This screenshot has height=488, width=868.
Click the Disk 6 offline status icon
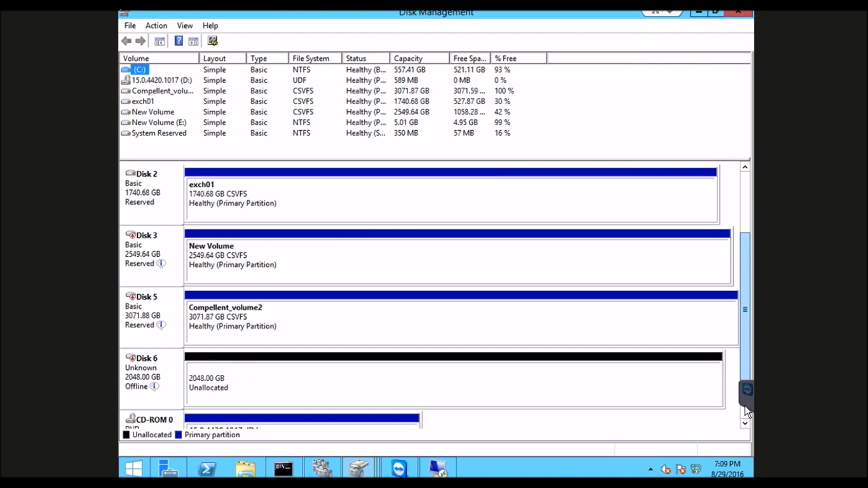(154, 386)
